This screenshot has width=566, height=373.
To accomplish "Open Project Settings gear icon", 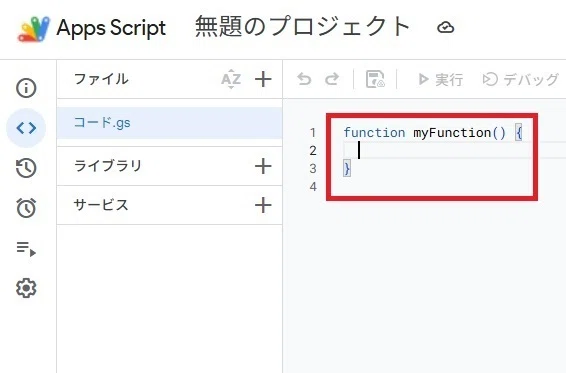I will pyautogui.click(x=26, y=288).
